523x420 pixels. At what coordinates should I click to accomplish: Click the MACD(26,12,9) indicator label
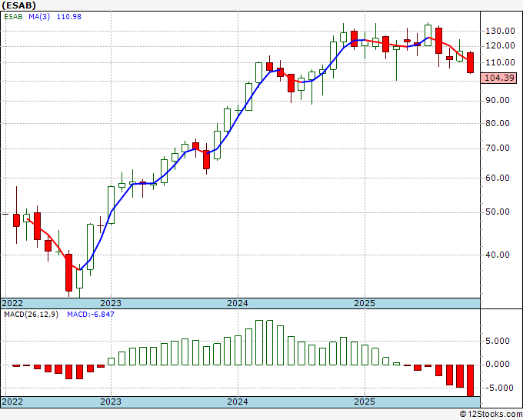pos(31,315)
